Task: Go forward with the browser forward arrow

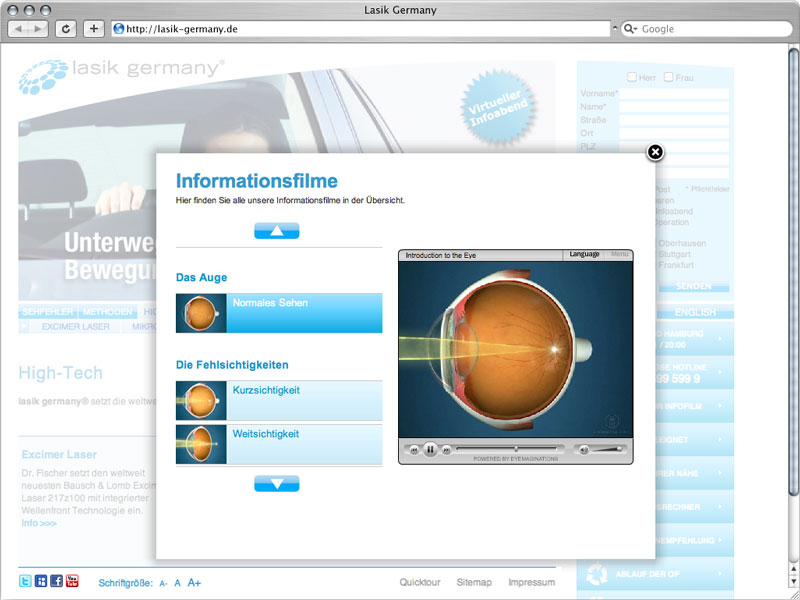Action: (x=38, y=29)
